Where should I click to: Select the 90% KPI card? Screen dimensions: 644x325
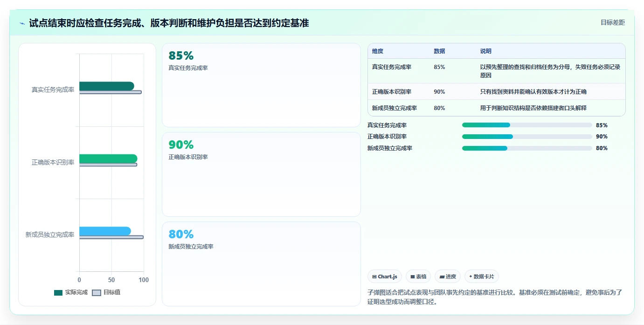coord(261,174)
